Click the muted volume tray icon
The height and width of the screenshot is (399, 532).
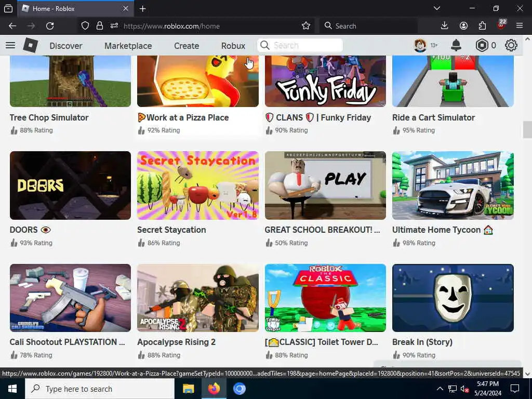(x=464, y=389)
